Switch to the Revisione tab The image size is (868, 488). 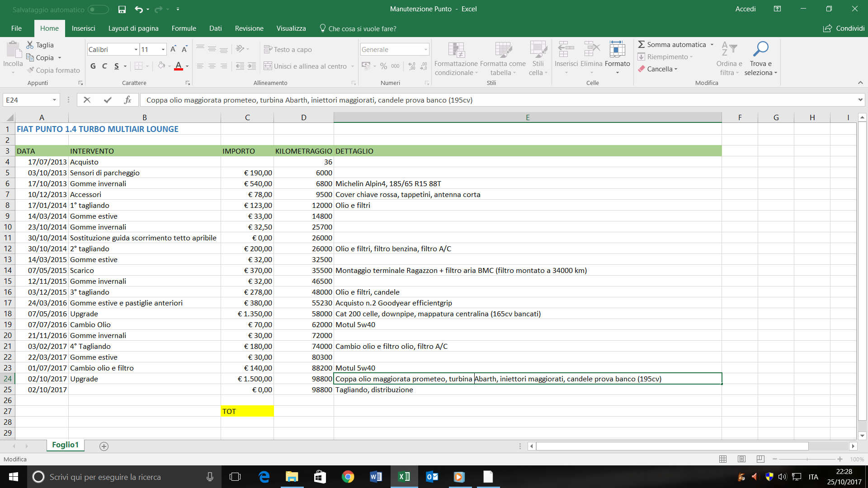249,28
